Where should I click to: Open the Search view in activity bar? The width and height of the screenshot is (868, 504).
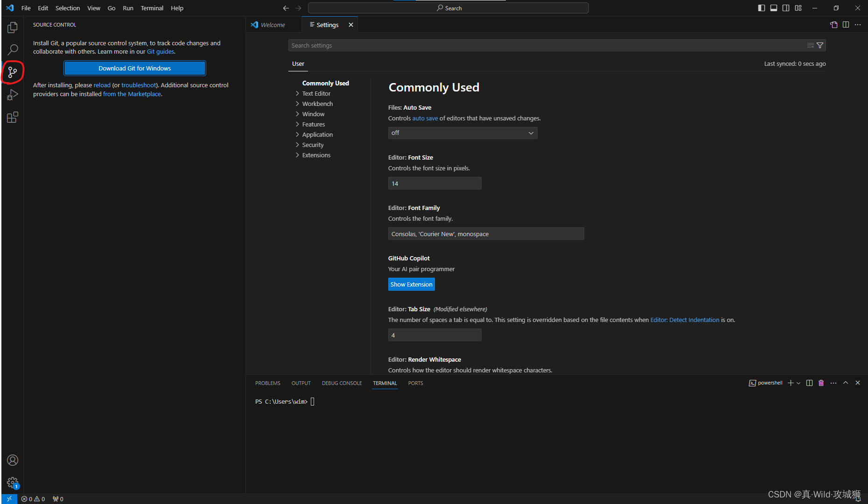pos(13,49)
